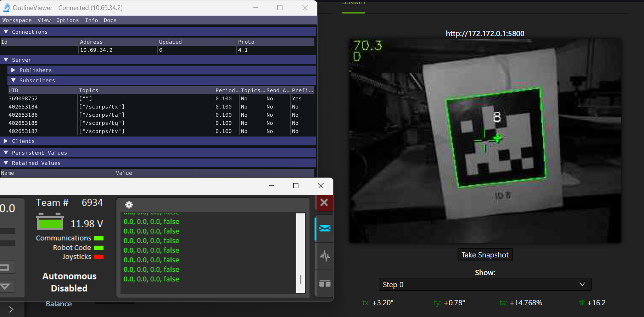This screenshot has height=317, width=644.
Task: Maximize the OutlineViewer window
Action: (280, 7)
